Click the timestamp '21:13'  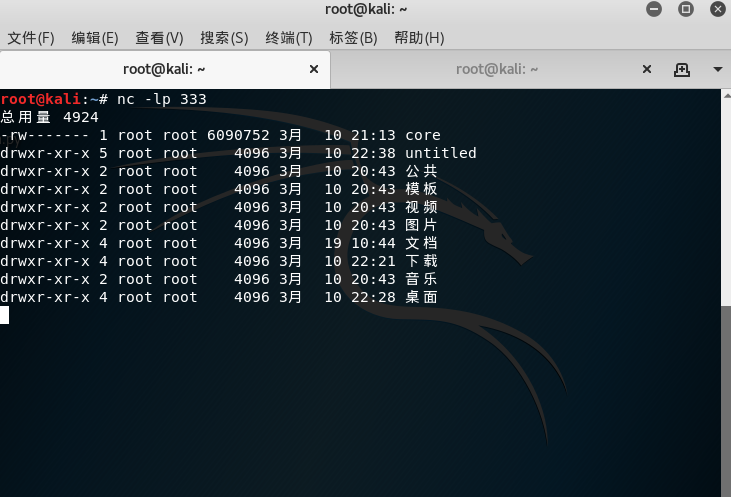373,135
